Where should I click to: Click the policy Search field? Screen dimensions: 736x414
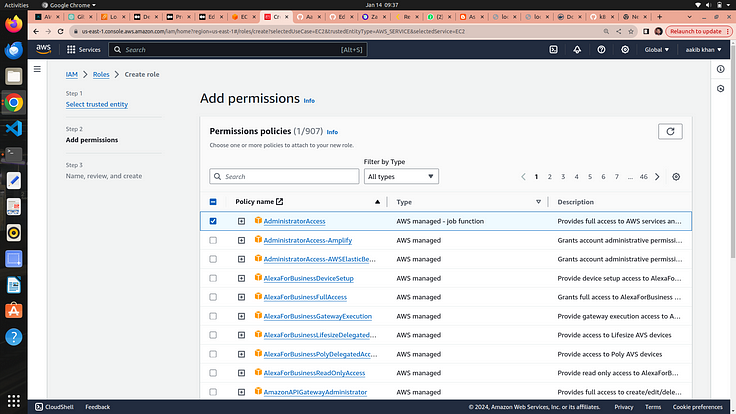(284, 176)
